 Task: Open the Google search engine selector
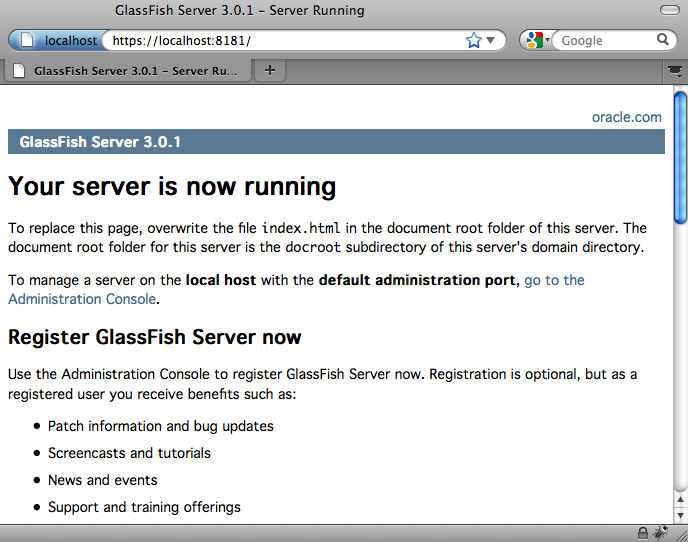click(538, 41)
